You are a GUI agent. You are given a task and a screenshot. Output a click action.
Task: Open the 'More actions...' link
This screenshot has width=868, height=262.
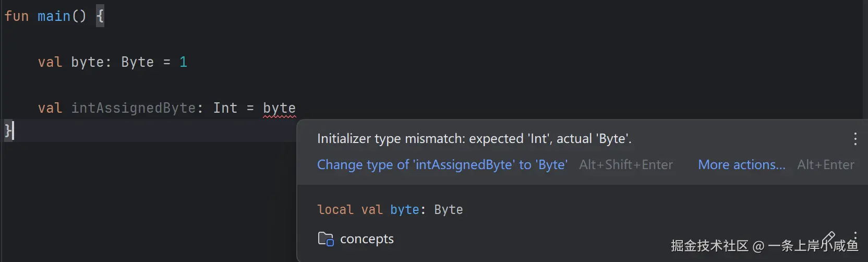pyautogui.click(x=741, y=165)
